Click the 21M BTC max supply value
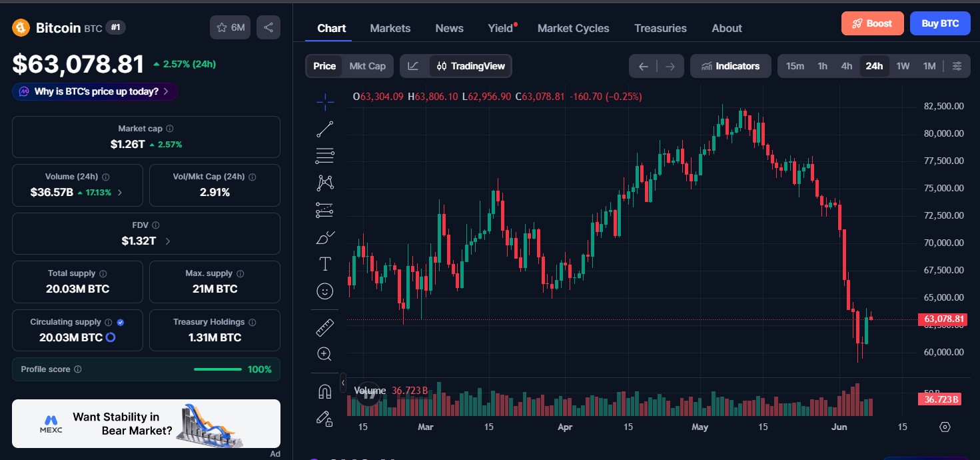Screen dimensions: 980x460 pos(215,289)
